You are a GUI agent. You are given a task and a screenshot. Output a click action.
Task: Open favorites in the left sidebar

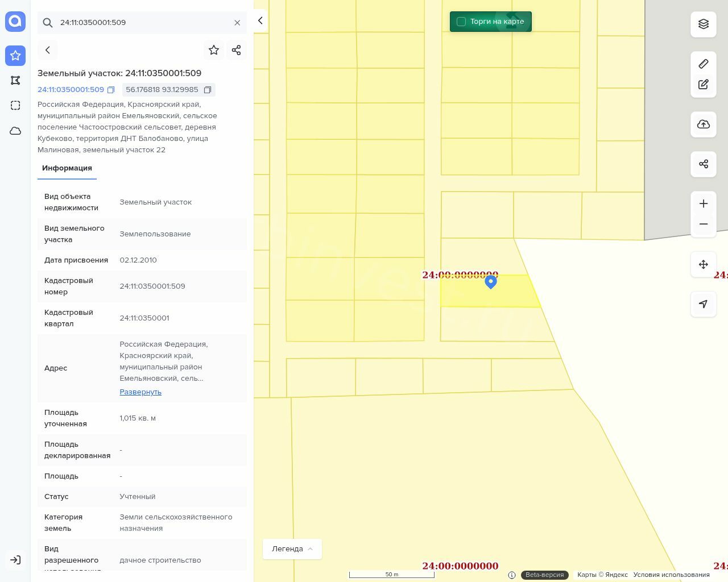(x=15, y=56)
